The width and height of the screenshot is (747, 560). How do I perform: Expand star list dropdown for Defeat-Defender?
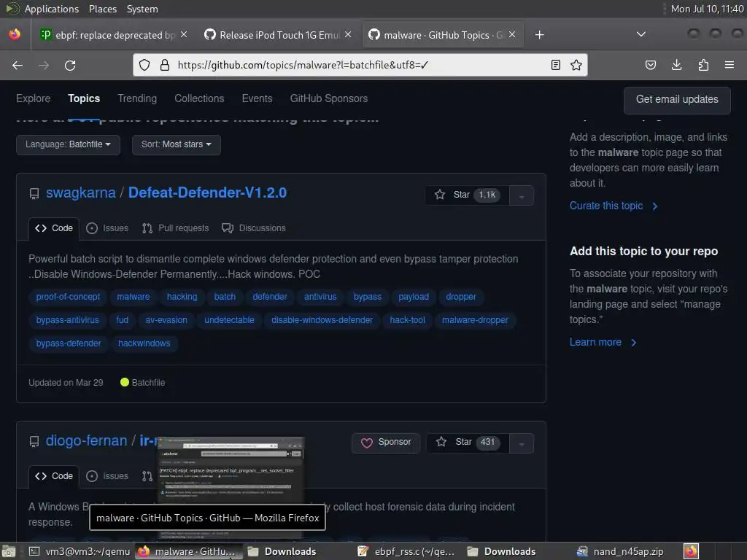pos(521,195)
